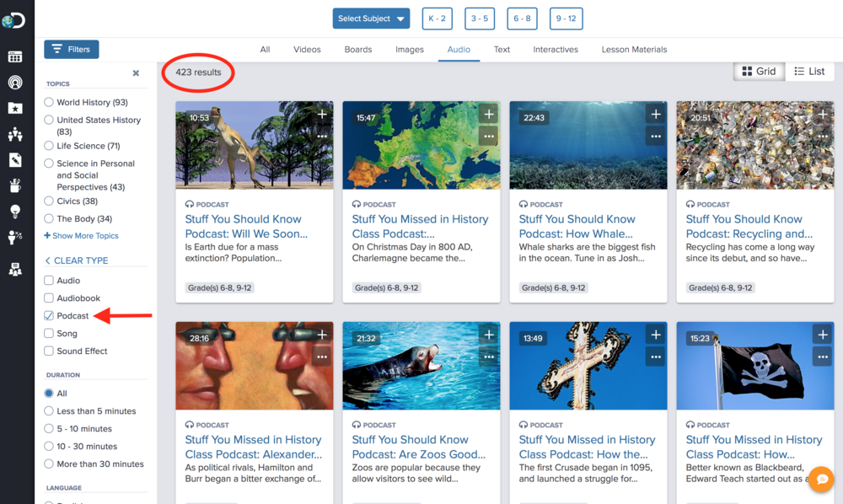Select the 10 - 30 minutes duration

[49, 446]
